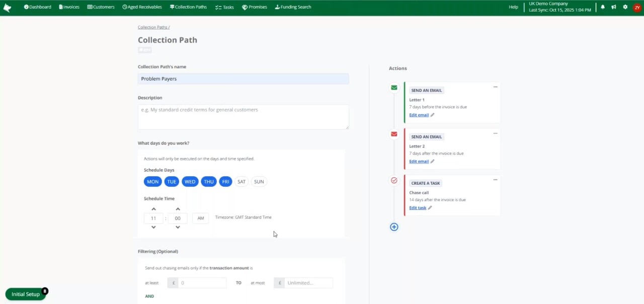The image size is (644, 304).
Task: Click the announcements megaphone icon
Action: coord(613,7)
